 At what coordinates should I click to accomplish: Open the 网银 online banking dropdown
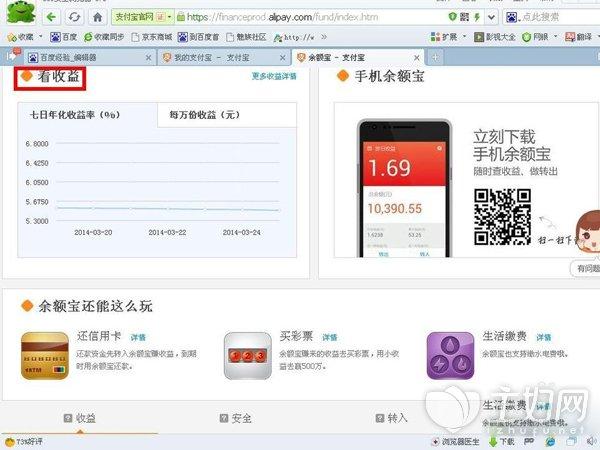pyautogui.click(x=540, y=37)
